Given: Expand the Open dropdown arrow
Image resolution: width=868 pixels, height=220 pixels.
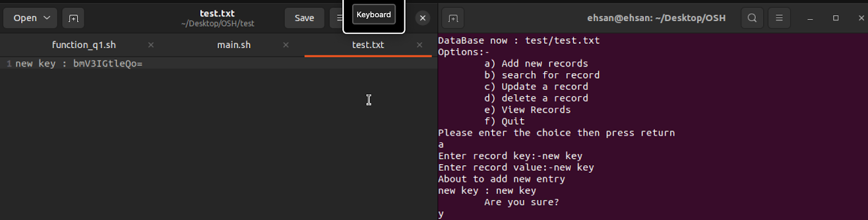Looking at the screenshot, I should coord(47,18).
